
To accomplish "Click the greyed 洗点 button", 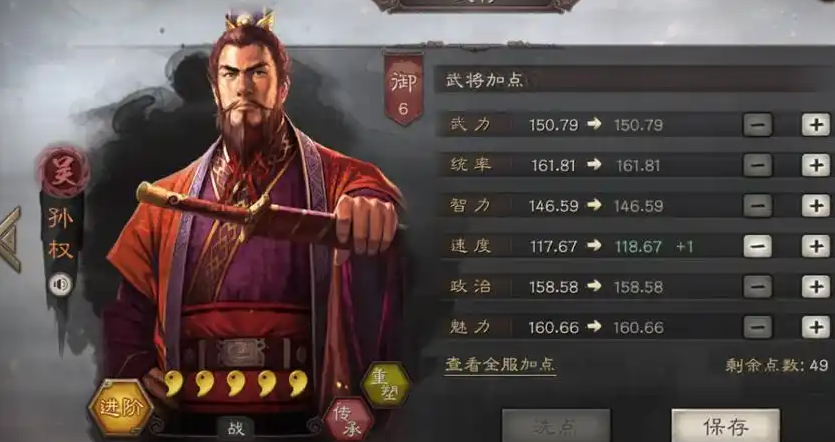I will click(556, 425).
